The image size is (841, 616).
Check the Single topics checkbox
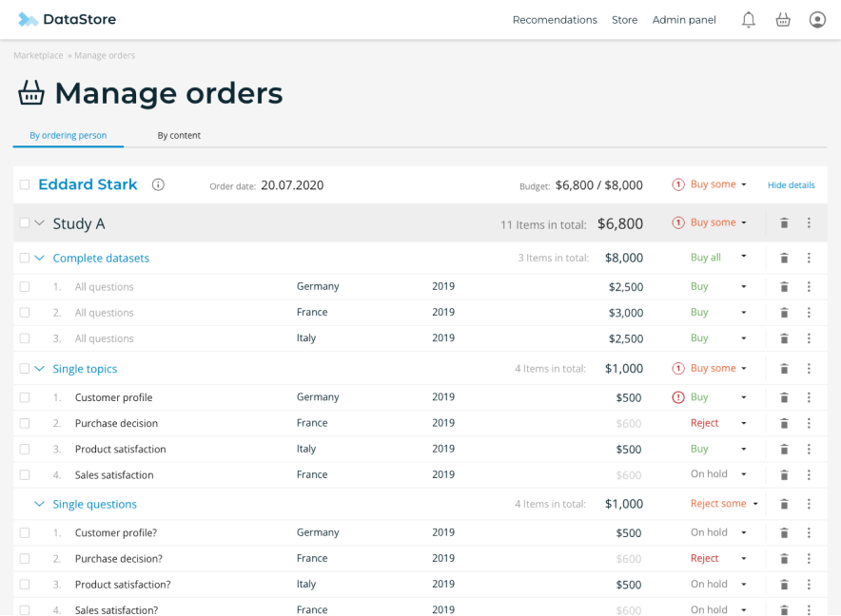coord(25,368)
